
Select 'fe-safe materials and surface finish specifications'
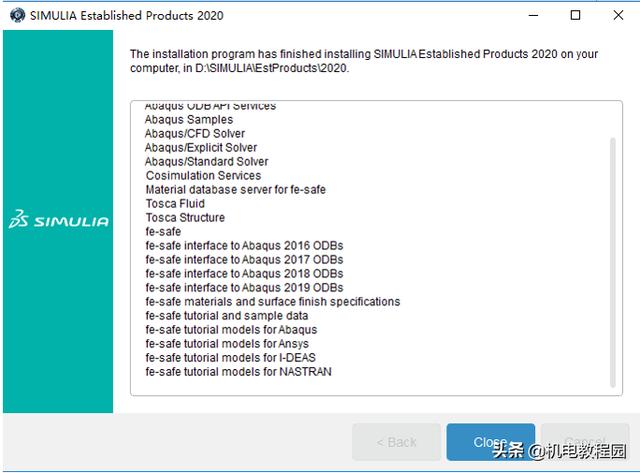point(273,302)
